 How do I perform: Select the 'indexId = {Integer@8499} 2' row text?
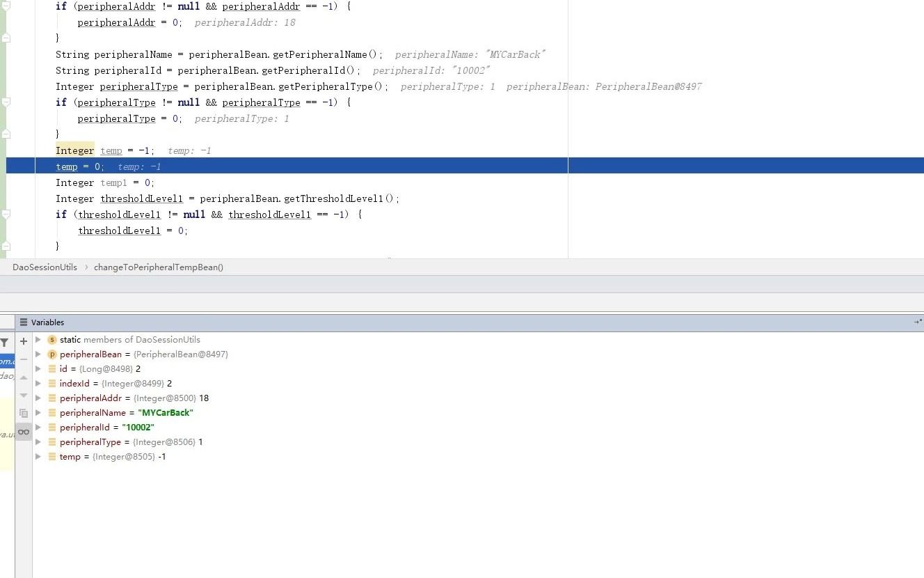pyautogui.click(x=115, y=384)
